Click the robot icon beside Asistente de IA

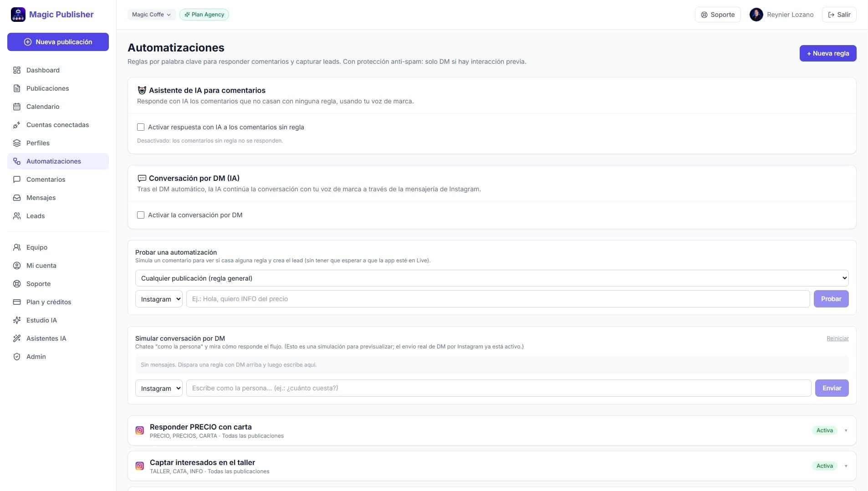coord(142,90)
